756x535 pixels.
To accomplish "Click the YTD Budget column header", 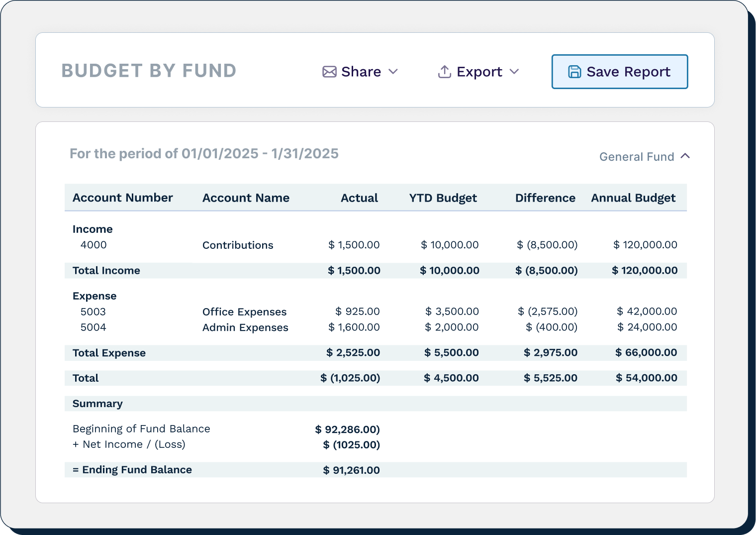I will pyautogui.click(x=443, y=198).
